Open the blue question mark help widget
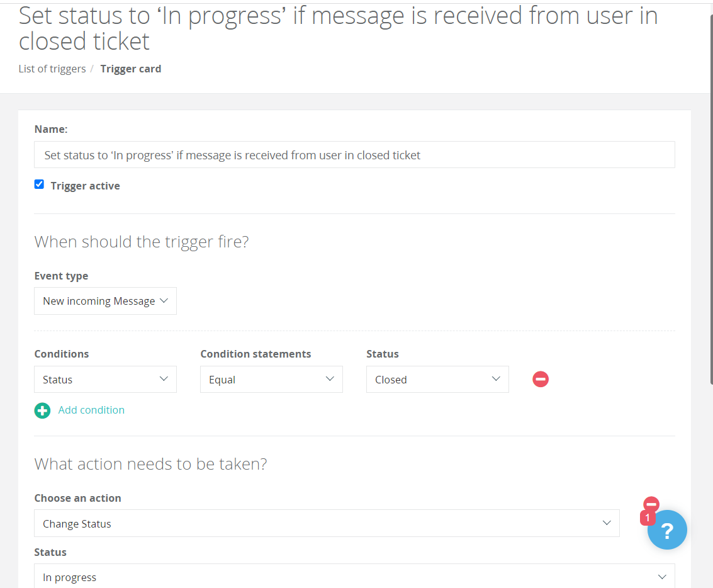The width and height of the screenshot is (713, 588). (667, 530)
